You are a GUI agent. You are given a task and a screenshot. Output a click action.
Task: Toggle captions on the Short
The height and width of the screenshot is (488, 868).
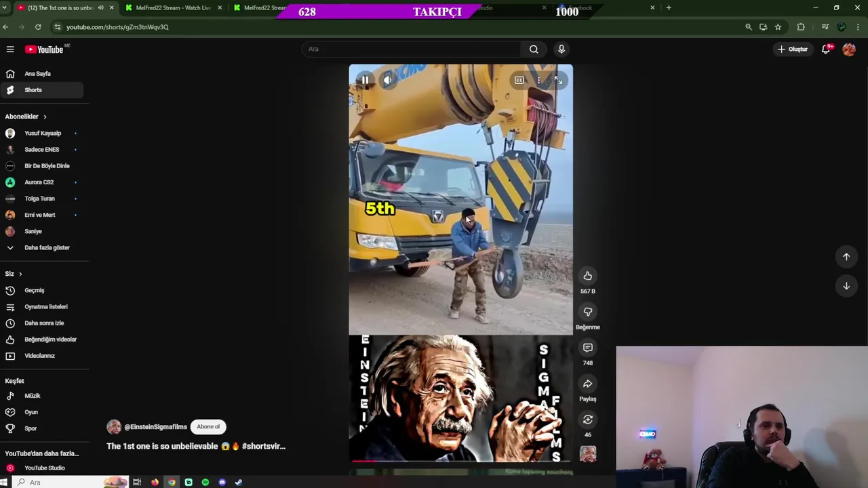click(519, 80)
